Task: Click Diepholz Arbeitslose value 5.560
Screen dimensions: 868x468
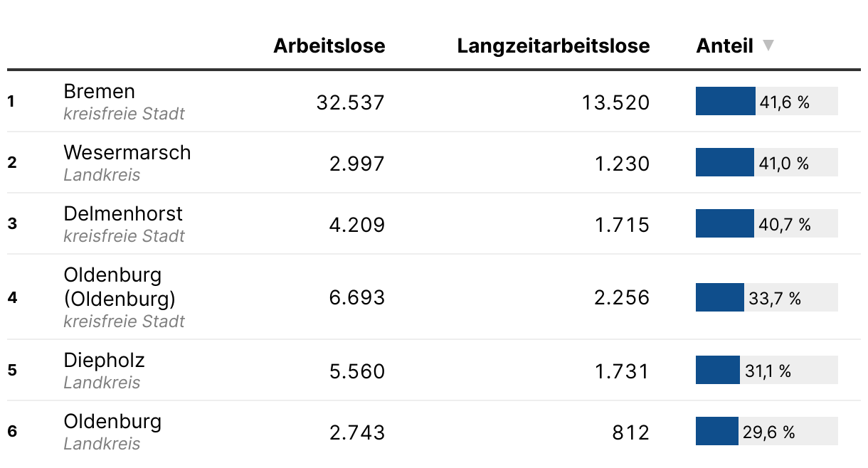Action: 356,371
